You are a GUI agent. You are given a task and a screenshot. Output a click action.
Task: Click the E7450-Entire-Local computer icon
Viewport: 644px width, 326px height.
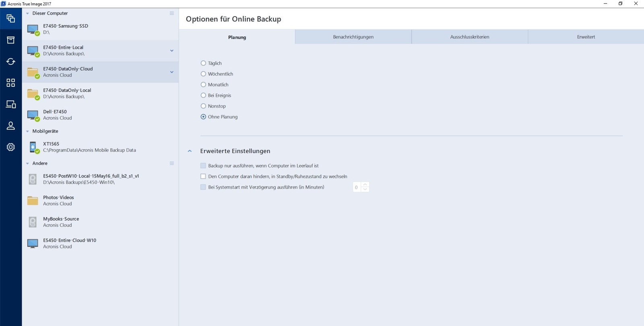click(x=33, y=51)
